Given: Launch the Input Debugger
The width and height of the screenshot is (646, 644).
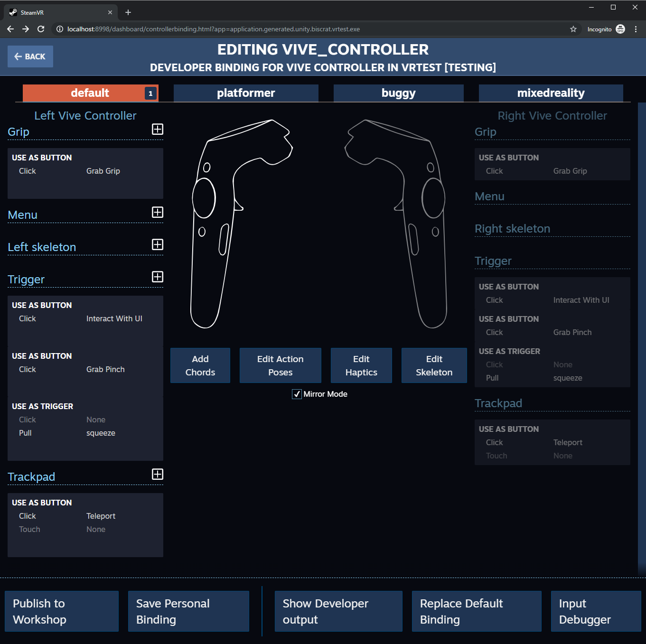Looking at the screenshot, I should (595, 611).
